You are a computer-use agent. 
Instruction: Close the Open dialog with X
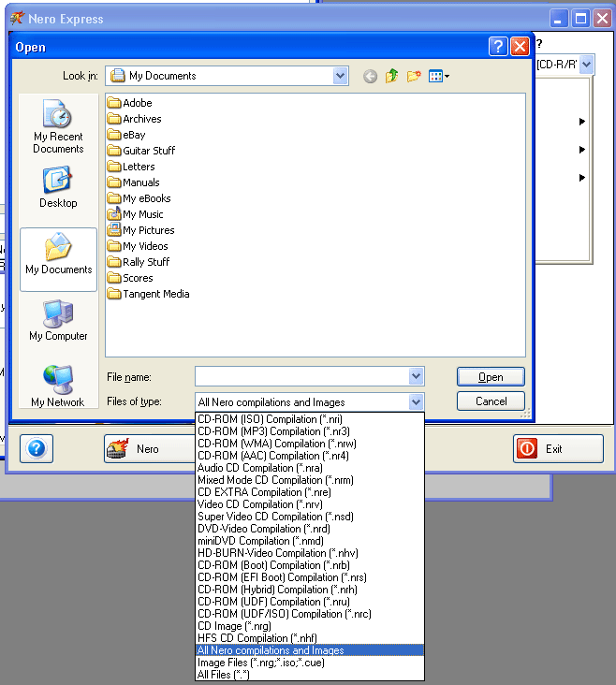click(x=520, y=46)
